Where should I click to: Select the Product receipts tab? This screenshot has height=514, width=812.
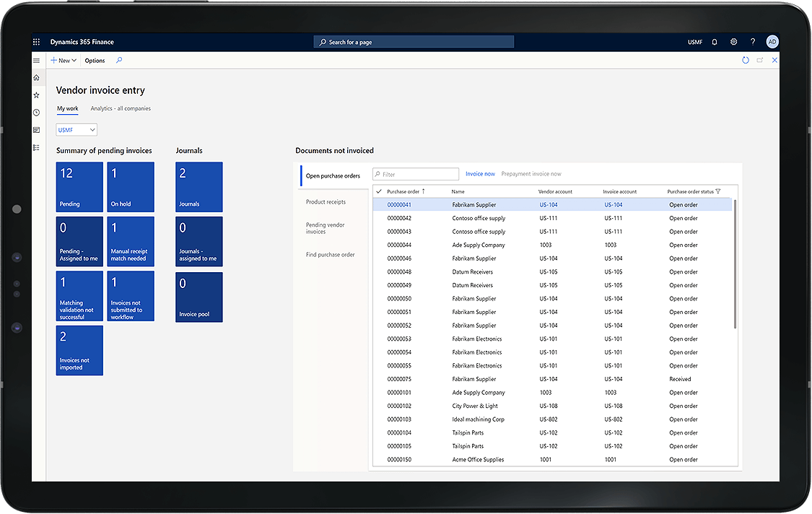(326, 202)
